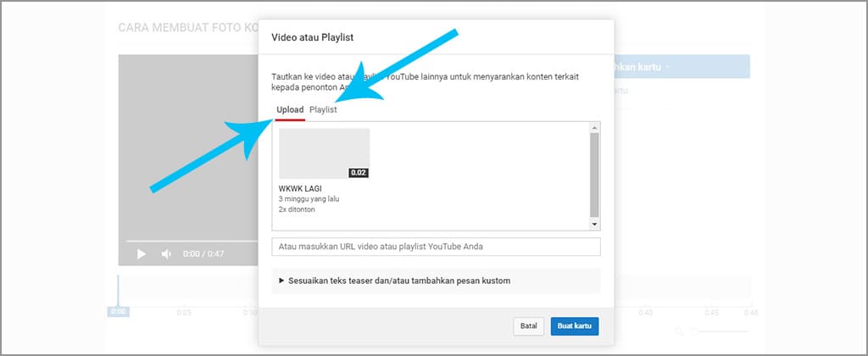Click the 0:00 timeline marker

point(118,312)
